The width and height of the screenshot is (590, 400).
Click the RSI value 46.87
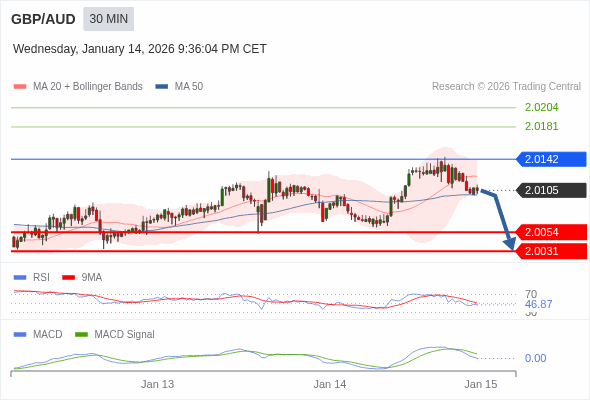click(x=538, y=304)
